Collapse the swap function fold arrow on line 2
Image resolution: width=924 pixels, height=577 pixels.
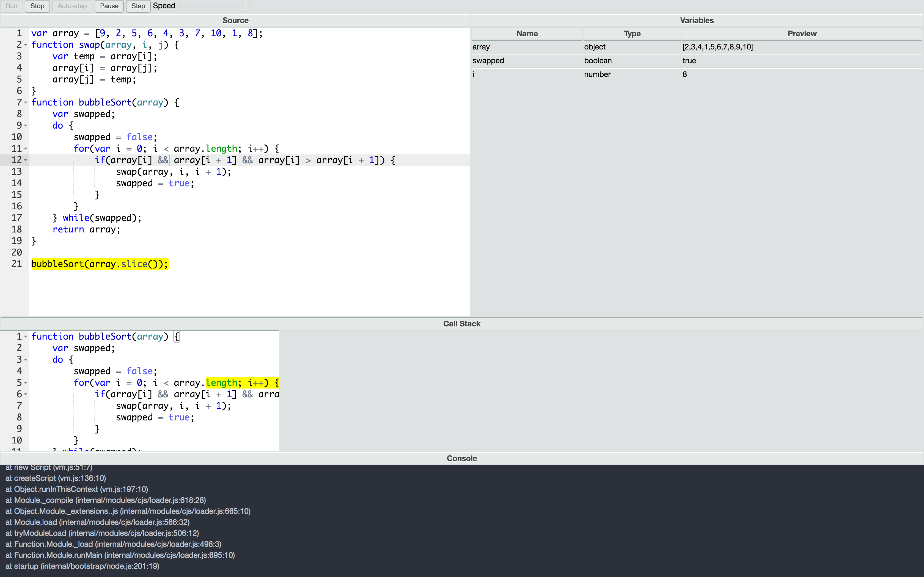[26, 45]
